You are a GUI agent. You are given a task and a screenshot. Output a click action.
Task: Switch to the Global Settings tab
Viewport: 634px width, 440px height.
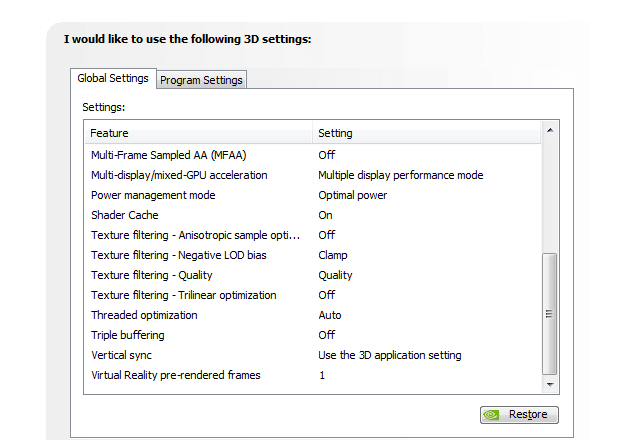112,78
